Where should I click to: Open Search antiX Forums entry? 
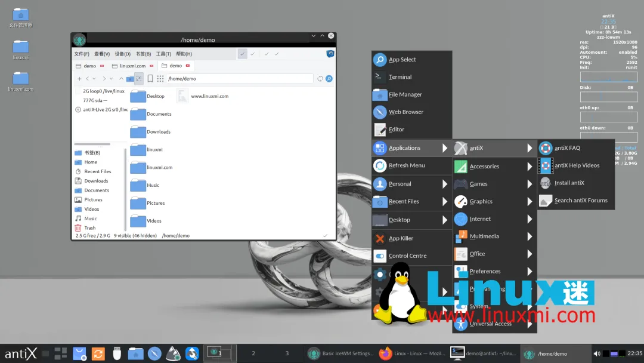pyautogui.click(x=576, y=201)
